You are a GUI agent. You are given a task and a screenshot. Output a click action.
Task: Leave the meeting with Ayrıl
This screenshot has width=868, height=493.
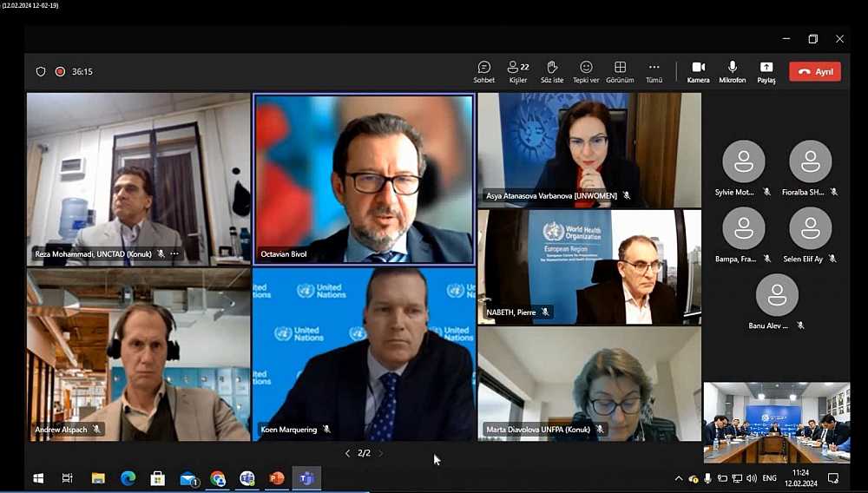[814, 72]
